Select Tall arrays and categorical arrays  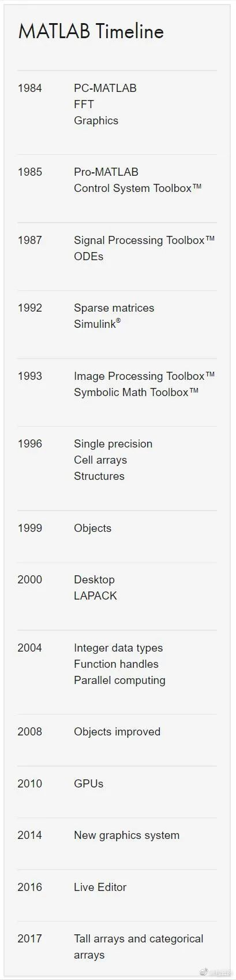pos(138,947)
